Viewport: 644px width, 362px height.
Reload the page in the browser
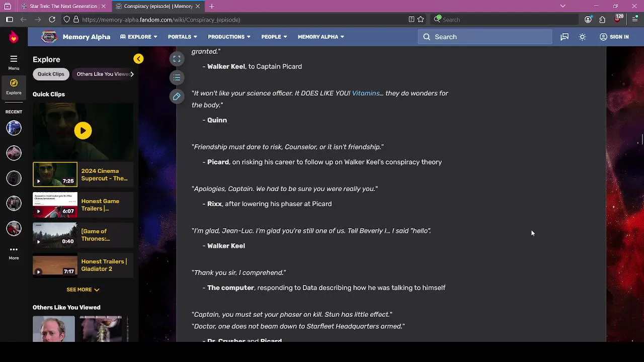pyautogui.click(x=52, y=20)
